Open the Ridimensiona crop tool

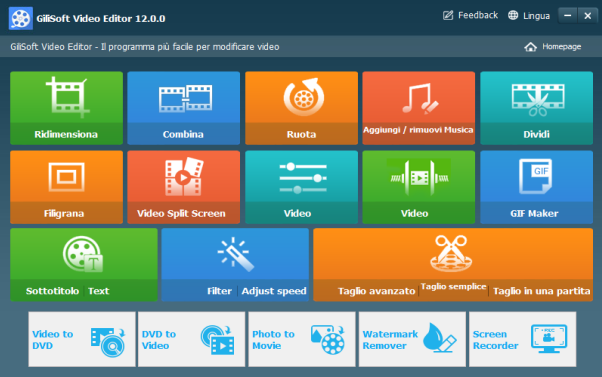pos(66,108)
